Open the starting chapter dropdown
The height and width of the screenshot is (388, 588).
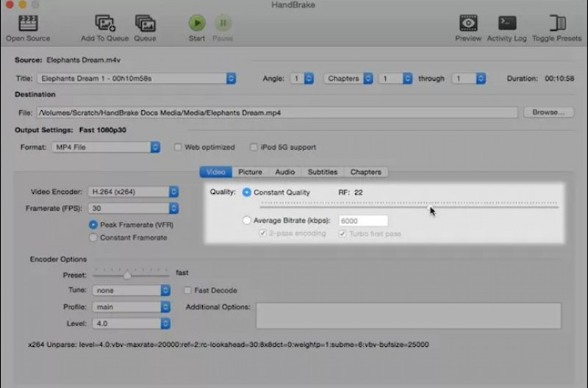click(395, 79)
